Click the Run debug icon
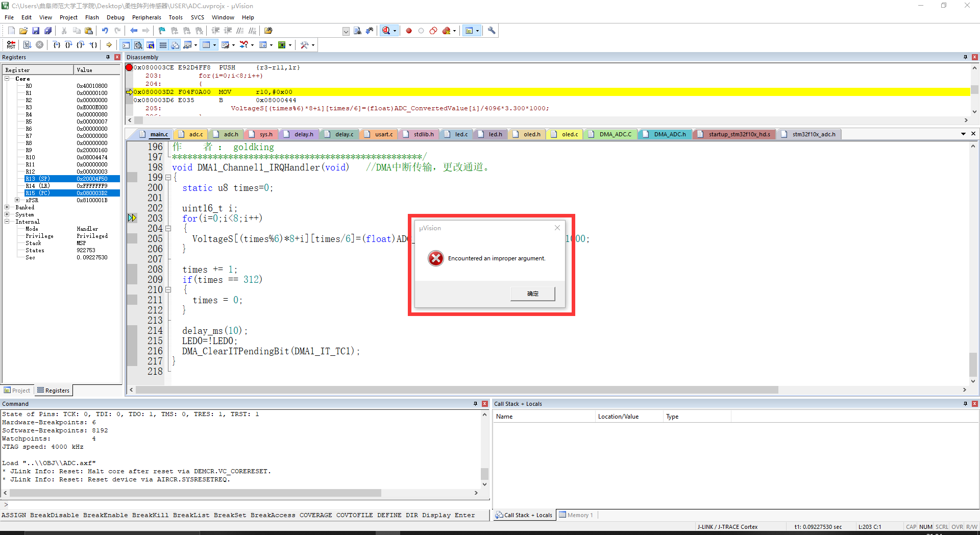Screen dimensions: 980x535 click(x=27, y=45)
